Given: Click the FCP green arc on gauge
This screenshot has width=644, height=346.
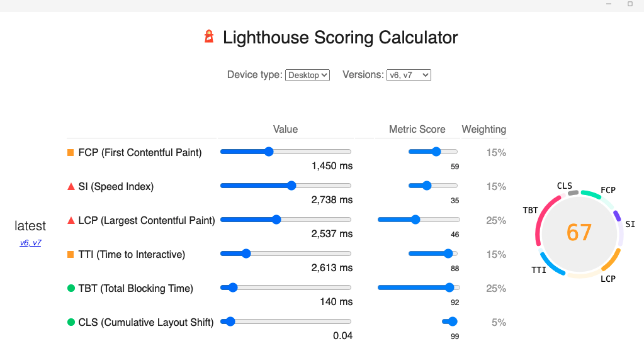Looking at the screenshot, I should pyautogui.click(x=591, y=194).
